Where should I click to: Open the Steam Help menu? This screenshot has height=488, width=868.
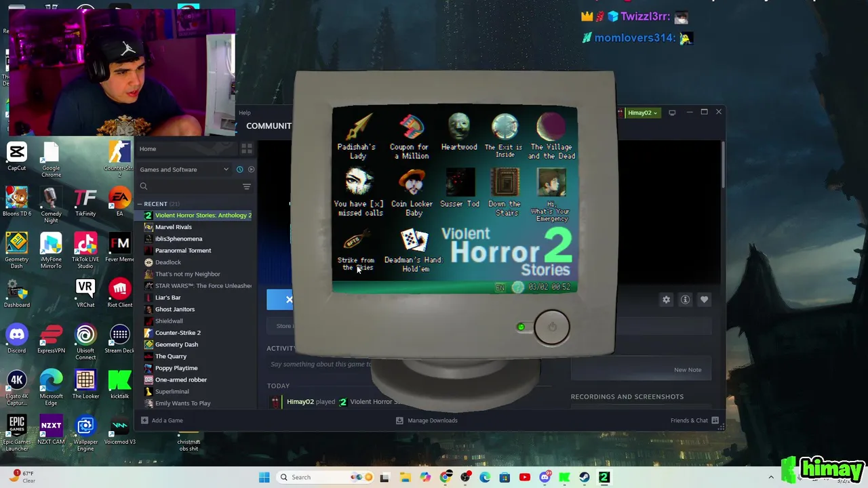click(245, 113)
